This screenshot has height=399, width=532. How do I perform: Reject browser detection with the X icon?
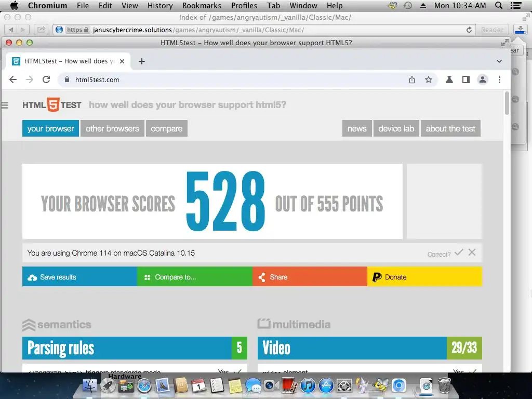[472, 252]
